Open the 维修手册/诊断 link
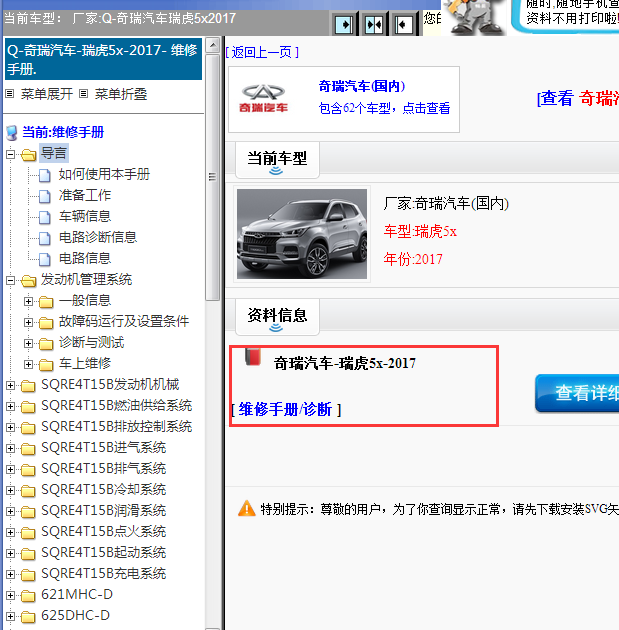The image size is (619, 630). click(x=285, y=409)
